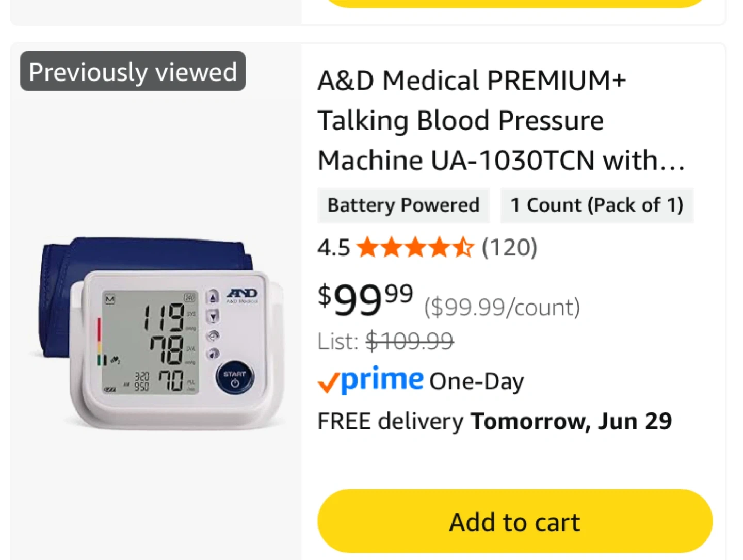The width and height of the screenshot is (743, 560).
Task: Click the $99.99 price
Action: tap(365, 299)
